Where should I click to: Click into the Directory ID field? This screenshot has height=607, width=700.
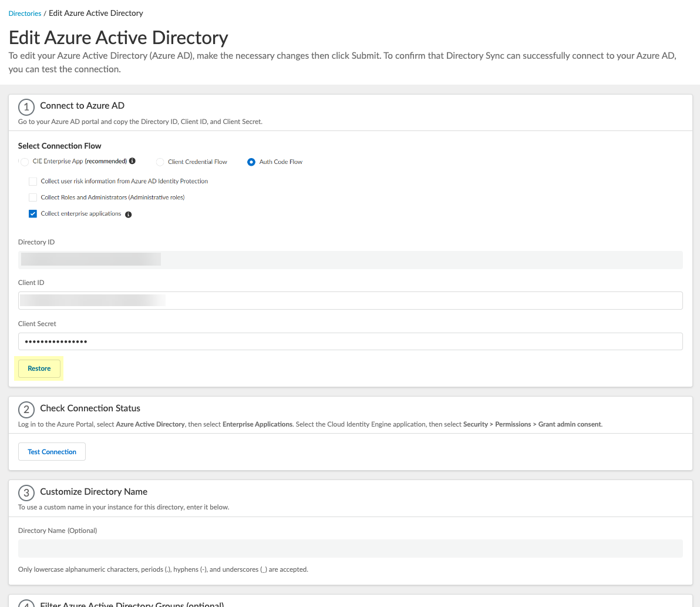(350, 260)
